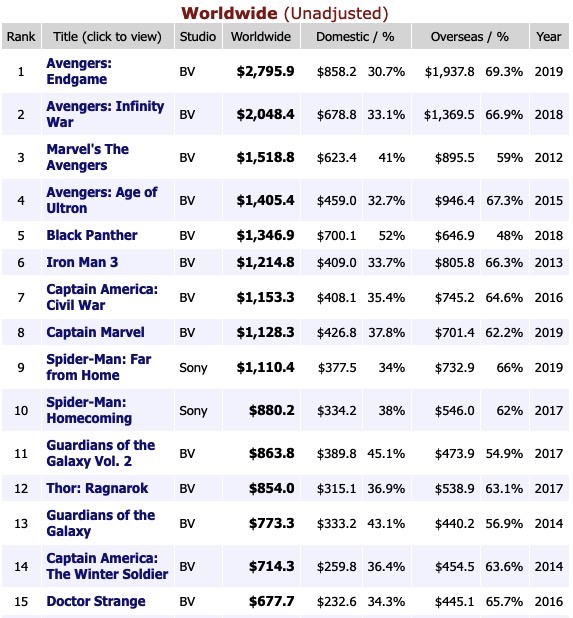Open Avengers: Age of Ultron page
This screenshot has height=618, width=573.
tap(102, 200)
